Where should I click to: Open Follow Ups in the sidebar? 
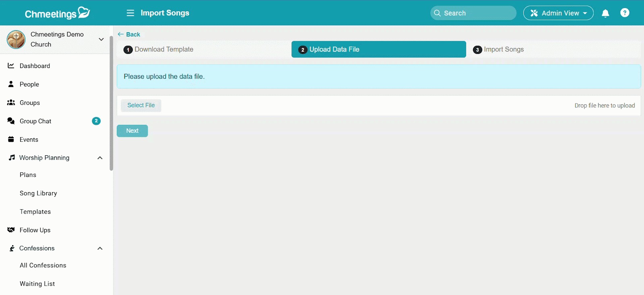click(x=35, y=230)
